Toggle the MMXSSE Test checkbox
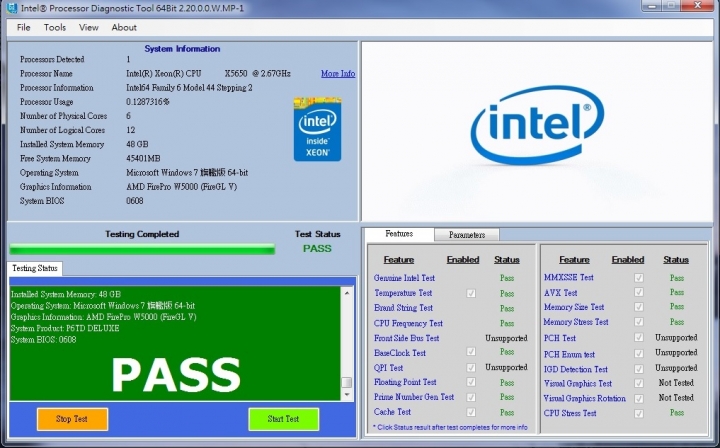This screenshot has height=448, width=720. coord(639,278)
